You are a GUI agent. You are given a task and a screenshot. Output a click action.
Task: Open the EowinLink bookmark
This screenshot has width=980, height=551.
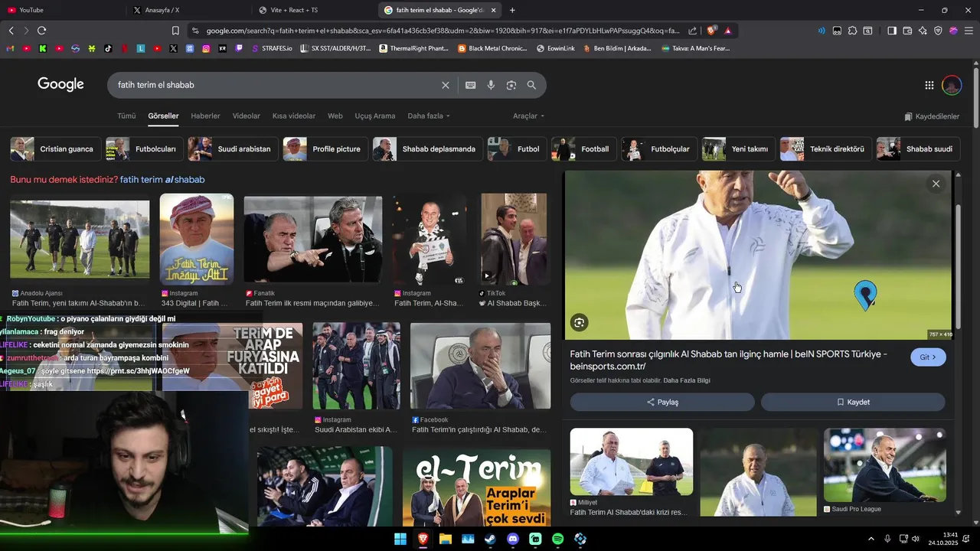(555, 48)
